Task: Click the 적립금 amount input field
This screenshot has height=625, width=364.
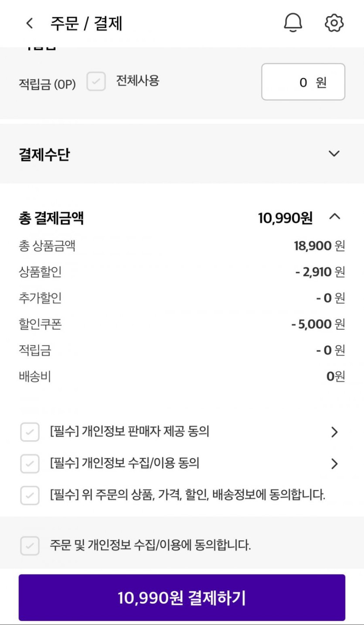Action: (303, 82)
